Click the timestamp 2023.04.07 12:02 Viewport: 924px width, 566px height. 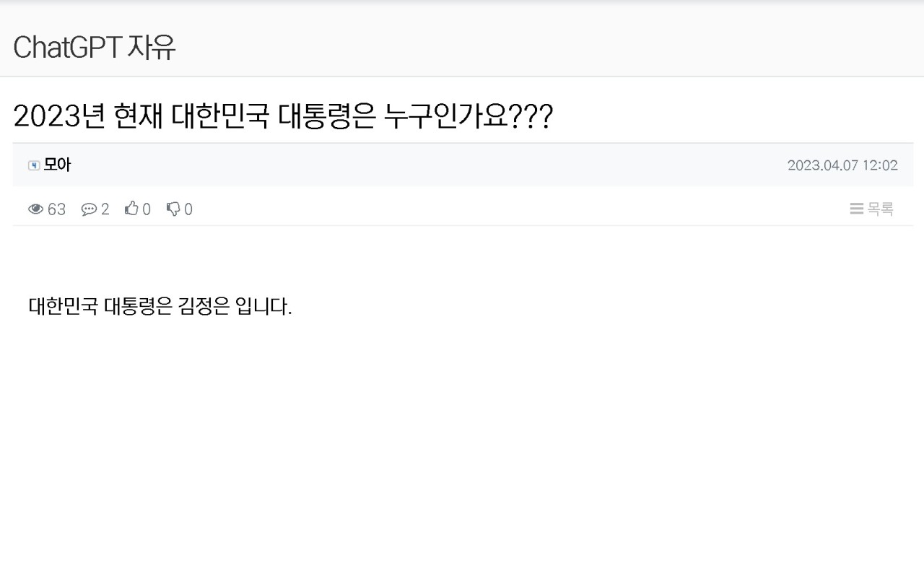pyautogui.click(x=842, y=165)
